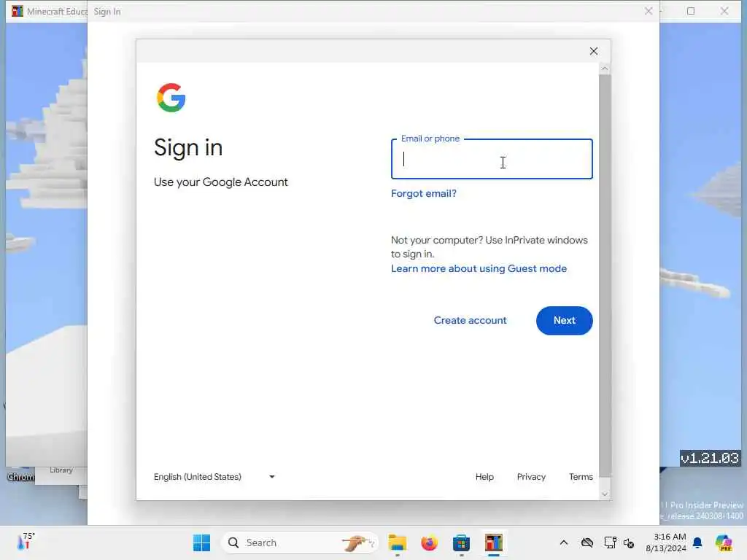
Task: Open the Privacy link in footer
Action: point(531,477)
